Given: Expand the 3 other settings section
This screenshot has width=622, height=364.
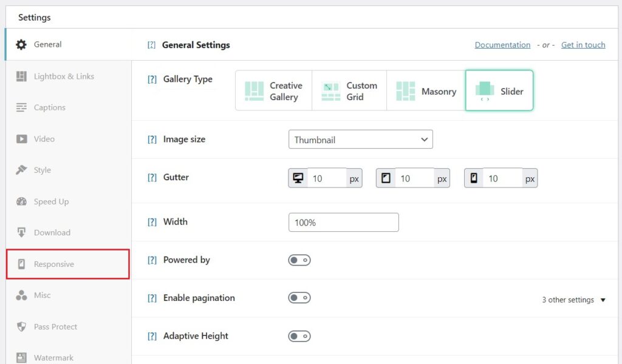Looking at the screenshot, I should point(573,299).
